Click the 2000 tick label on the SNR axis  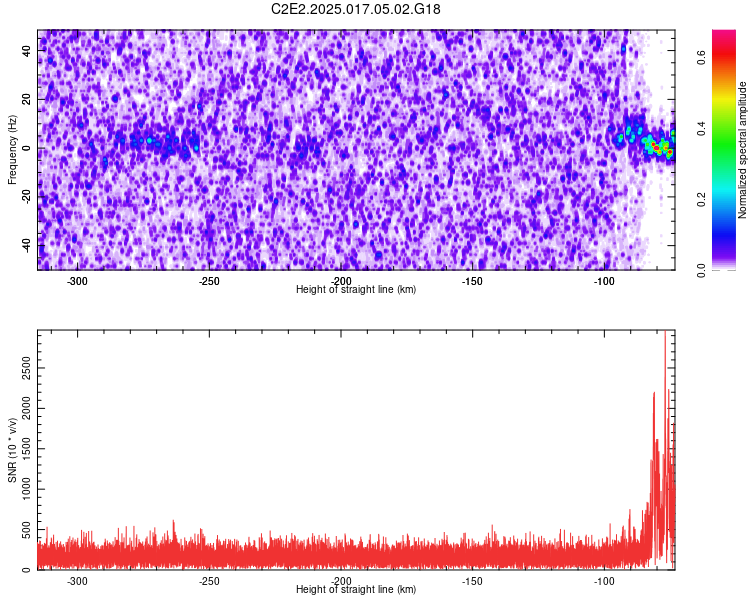27,408
